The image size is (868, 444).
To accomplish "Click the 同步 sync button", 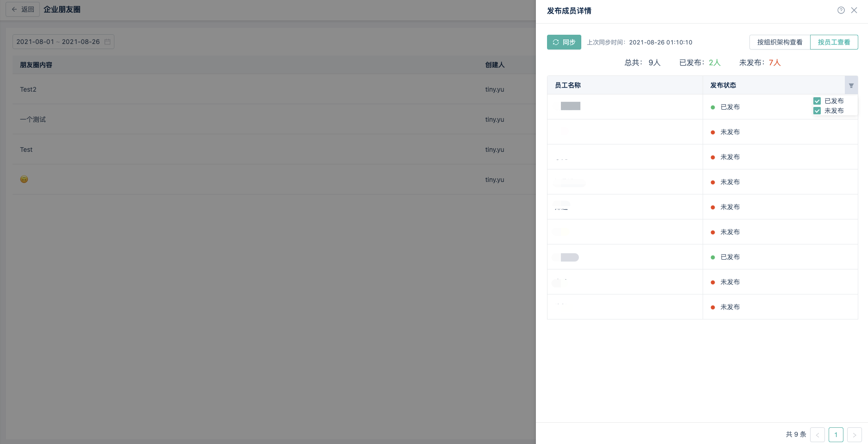I will pos(564,42).
